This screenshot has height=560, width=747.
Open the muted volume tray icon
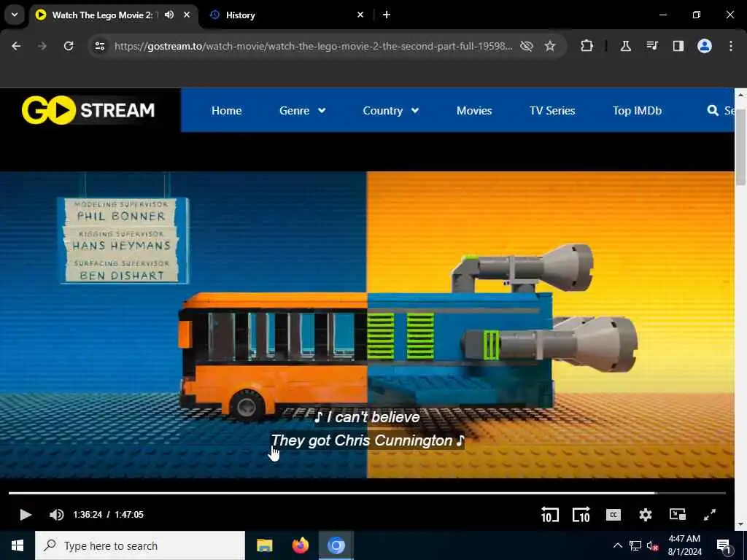(652, 545)
